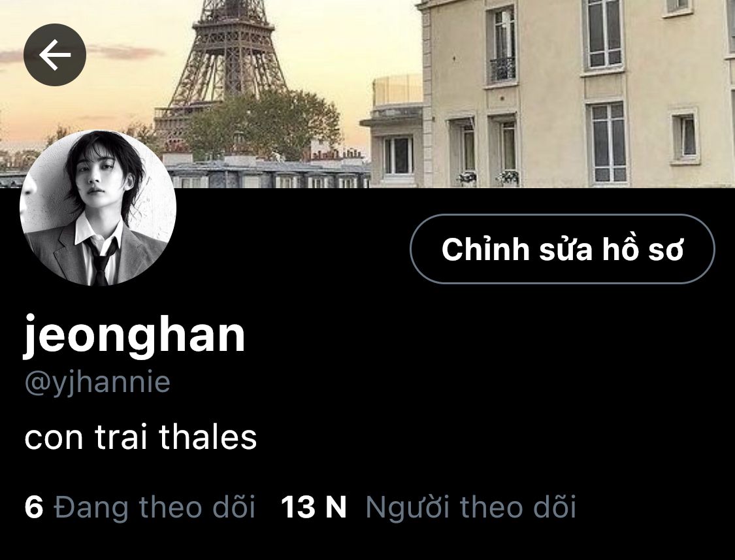The height and width of the screenshot is (560, 735).
Task: Click the bio text con trai thales
Action: (x=140, y=437)
